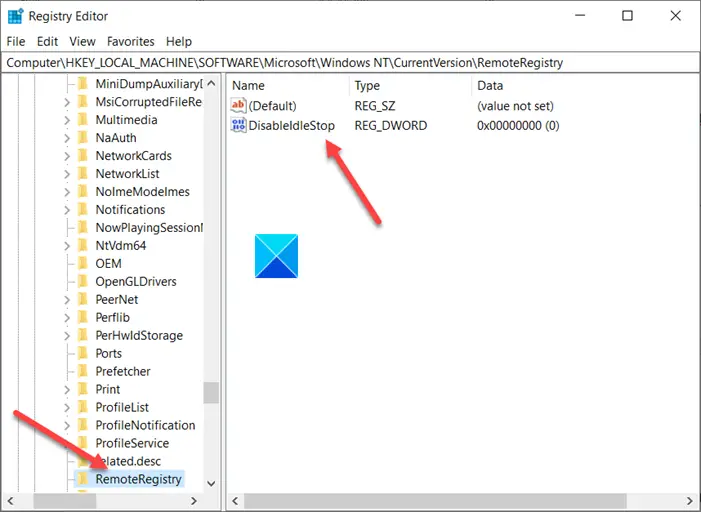Viewport: 701px width, 512px height.
Task: Expand the ProfileNotification key
Action: click(x=67, y=425)
